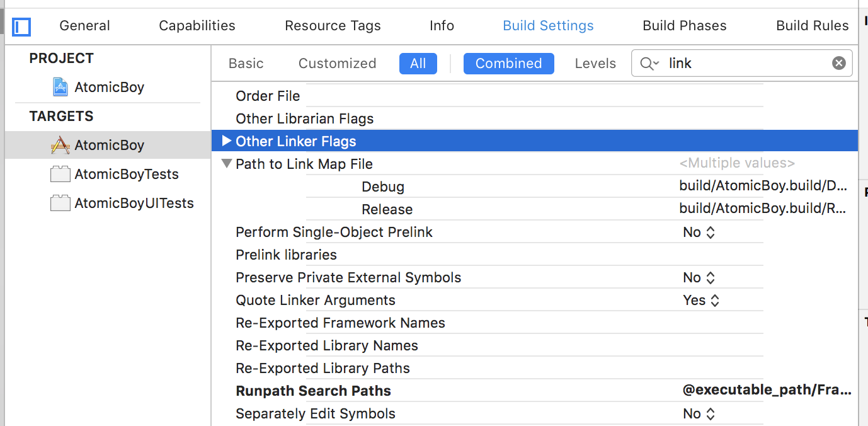Collapse Path to Link Map File
Screen dimensions: 868x426
pyautogui.click(x=227, y=164)
